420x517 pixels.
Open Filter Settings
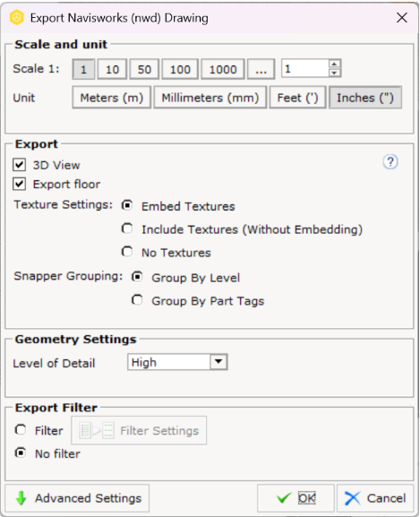coord(139,430)
